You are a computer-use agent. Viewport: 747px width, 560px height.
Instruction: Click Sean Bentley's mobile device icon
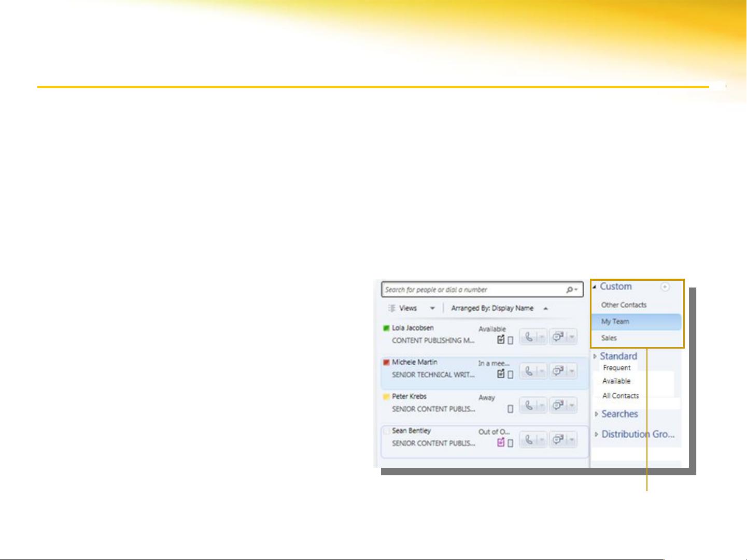(511, 443)
